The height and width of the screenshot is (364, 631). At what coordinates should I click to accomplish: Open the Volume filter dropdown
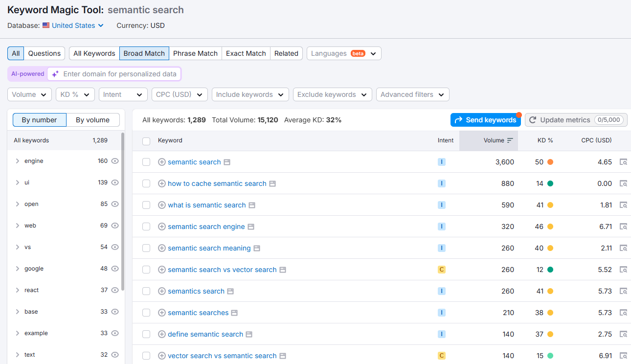[x=29, y=94]
